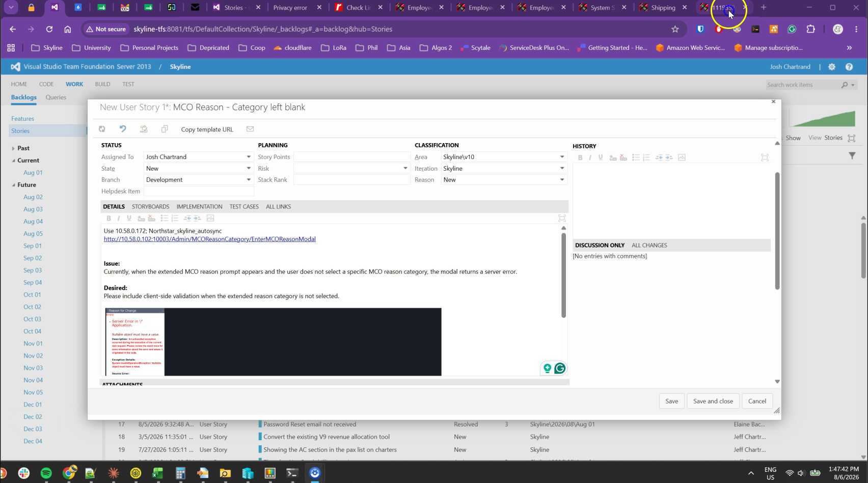
Task: Open the Grammarly icon in the editor
Action: pyautogui.click(x=560, y=368)
